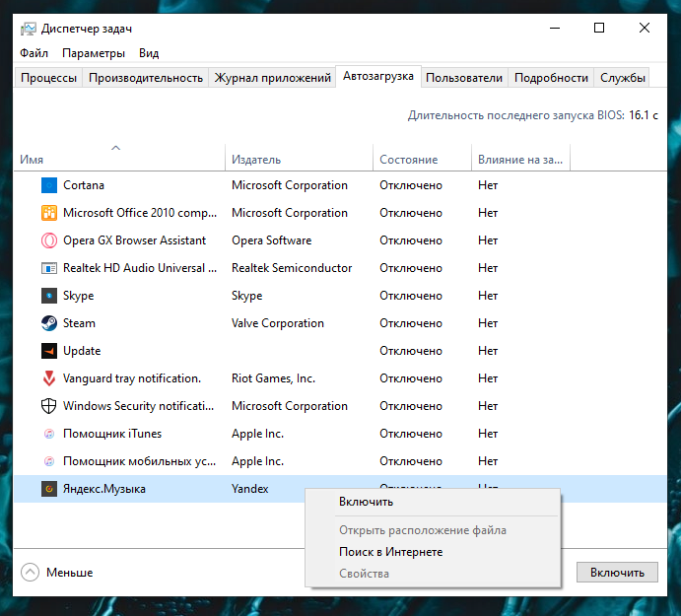Click the Windows Security shield icon
The width and height of the screenshot is (681, 616).
coord(48,406)
